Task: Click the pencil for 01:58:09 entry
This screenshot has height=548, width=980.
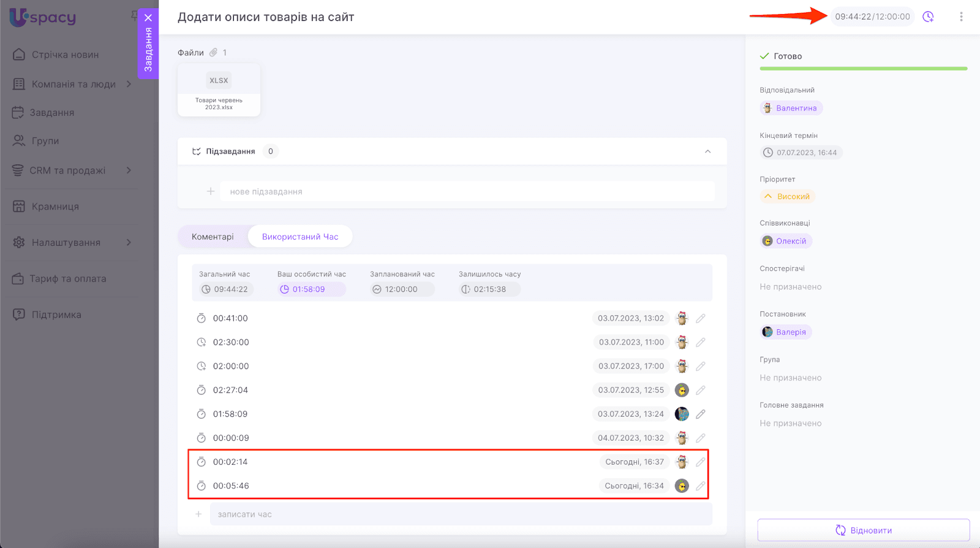Action: click(701, 414)
